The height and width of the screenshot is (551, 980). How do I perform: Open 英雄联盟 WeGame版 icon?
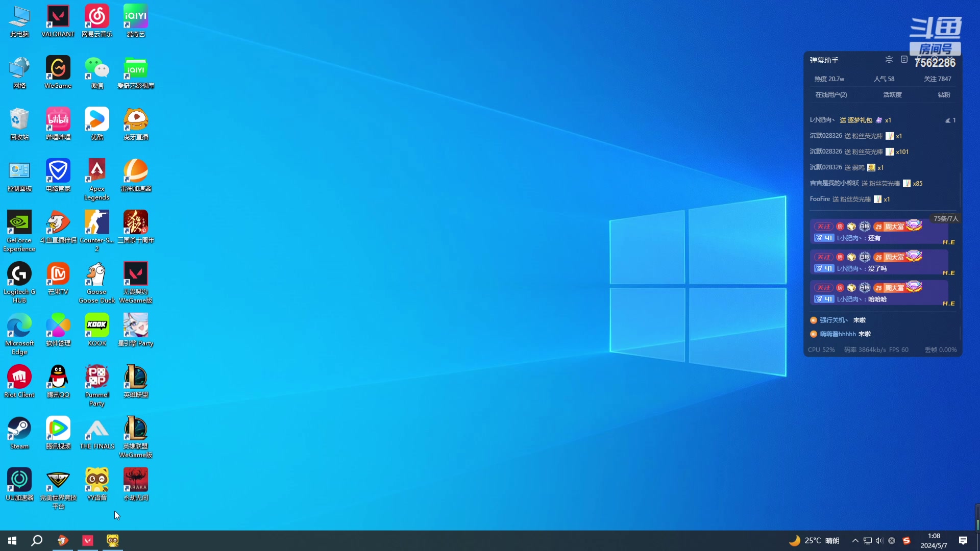(136, 437)
